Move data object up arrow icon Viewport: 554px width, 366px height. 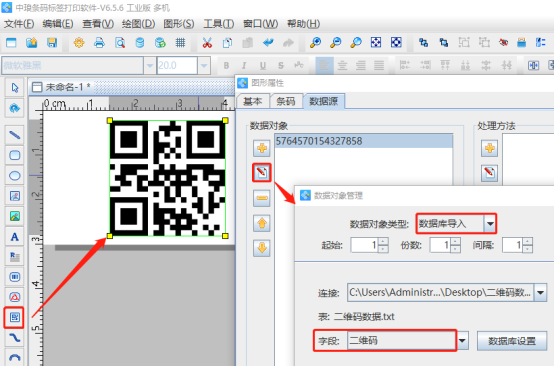tap(262, 223)
